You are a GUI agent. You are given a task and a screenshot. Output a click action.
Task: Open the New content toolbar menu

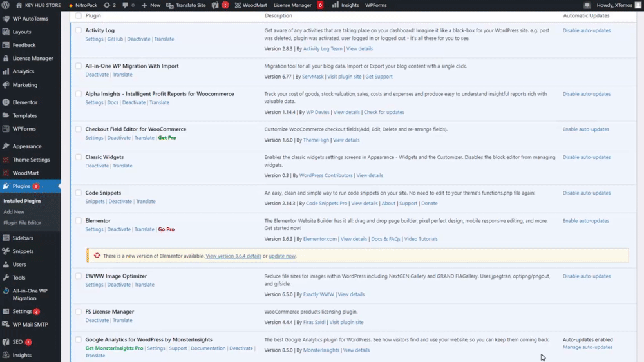tap(151, 5)
